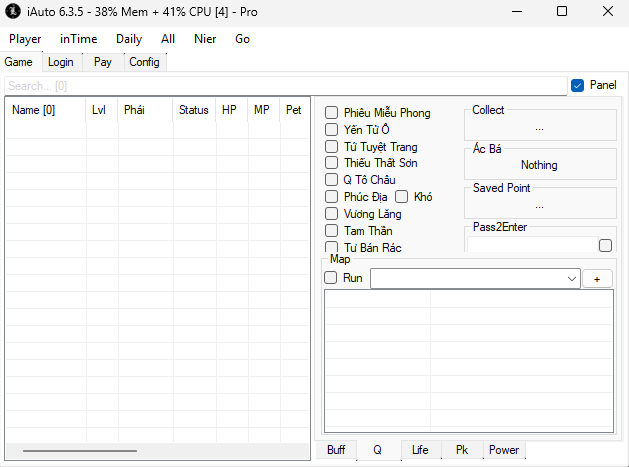Click the Collect ellipsis button
This screenshot has width=629, height=467.
pyautogui.click(x=539, y=128)
